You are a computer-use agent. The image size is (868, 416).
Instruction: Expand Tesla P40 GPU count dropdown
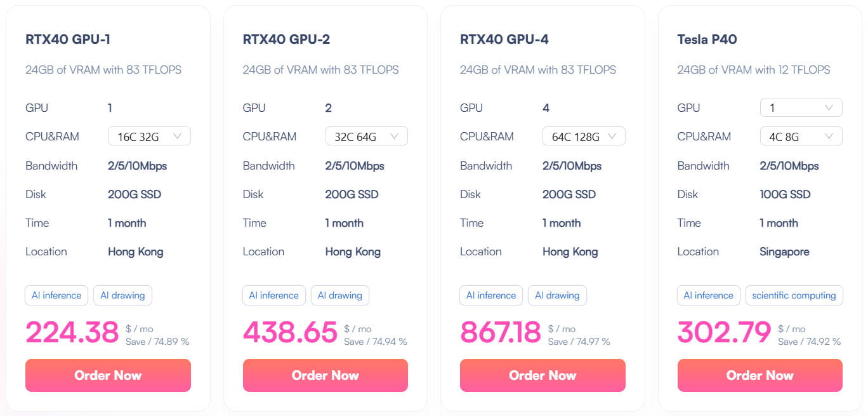pos(801,108)
